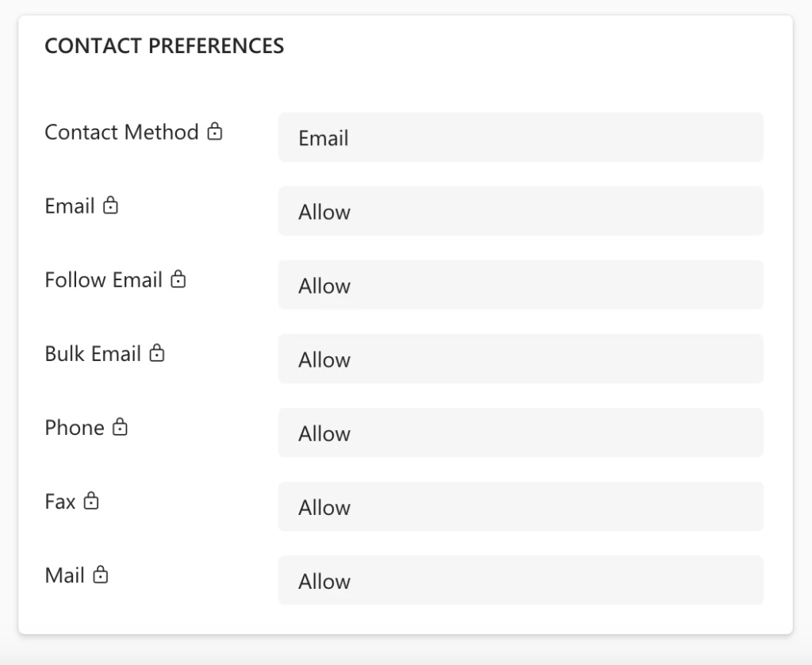Viewport: 812px width, 665px height.
Task: Click the Phone label text
Action: click(x=75, y=428)
